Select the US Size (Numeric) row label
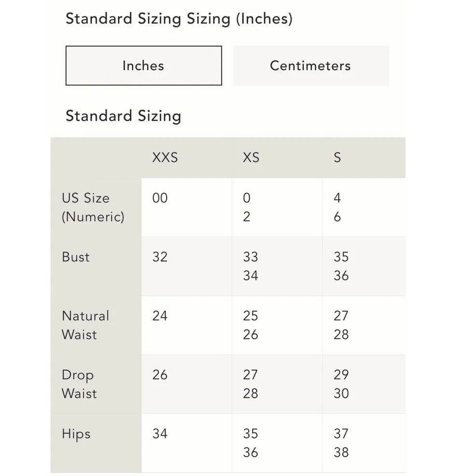 (x=93, y=207)
